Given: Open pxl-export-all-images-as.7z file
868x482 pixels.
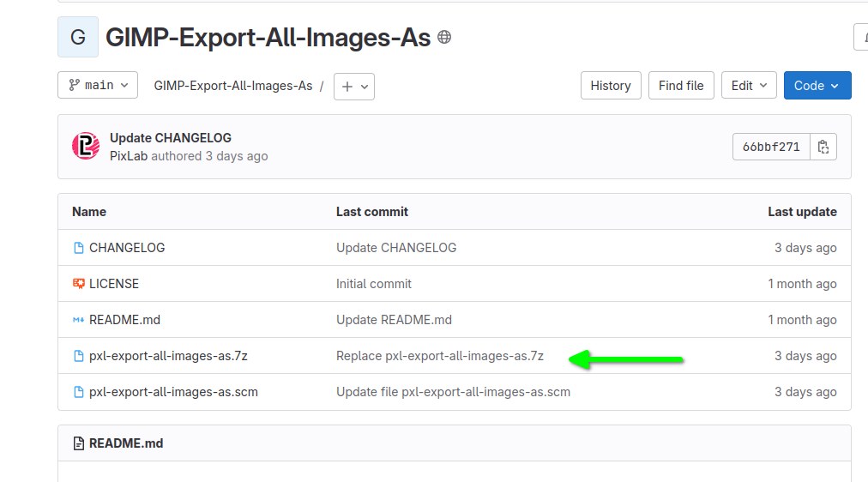Looking at the screenshot, I should click(x=168, y=356).
